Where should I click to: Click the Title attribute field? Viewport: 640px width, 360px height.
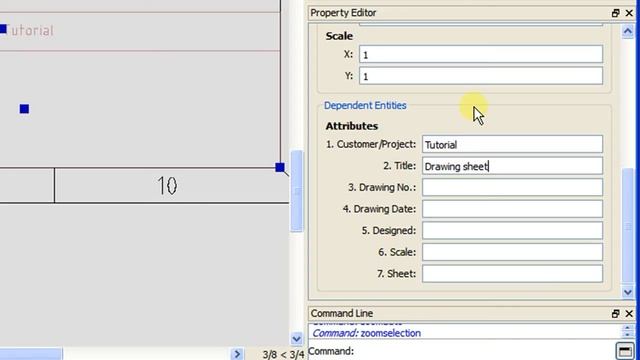point(512,166)
